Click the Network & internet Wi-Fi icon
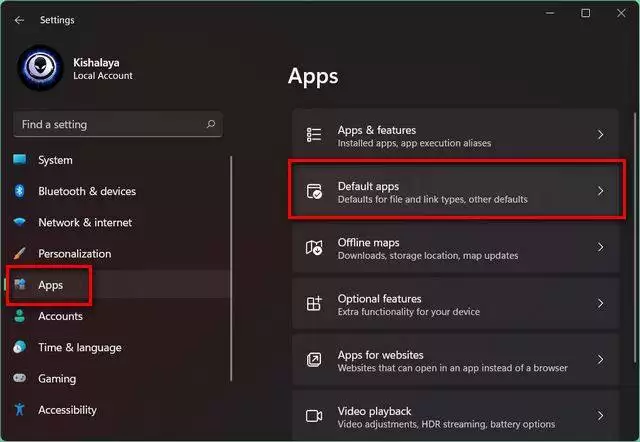The height and width of the screenshot is (442, 640). (x=20, y=222)
